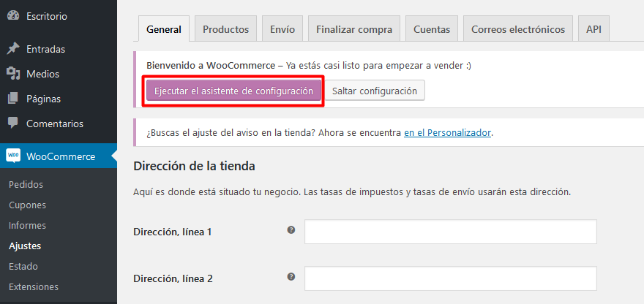Switch to the General tab
Screen dimensions: 644x304
pos(164,28)
